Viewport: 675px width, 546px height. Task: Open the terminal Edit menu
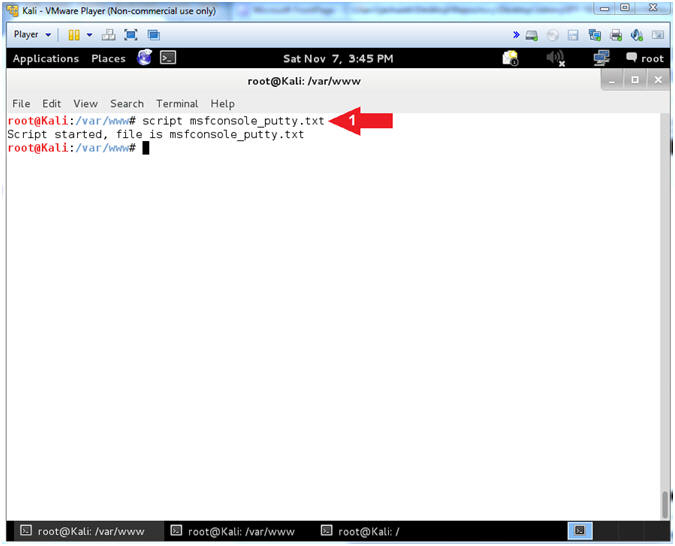pos(51,104)
